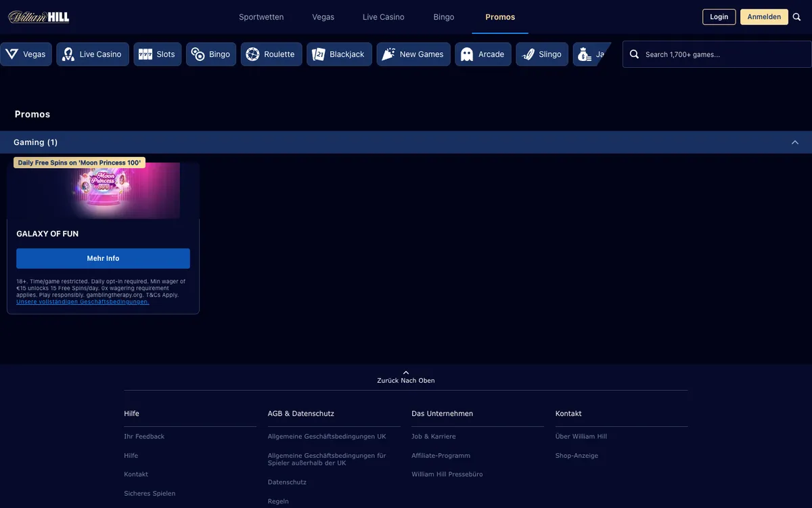The width and height of the screenshot is (812, 508).
Task: Click the Kontakt footer column heading
Action: point(568,413)
